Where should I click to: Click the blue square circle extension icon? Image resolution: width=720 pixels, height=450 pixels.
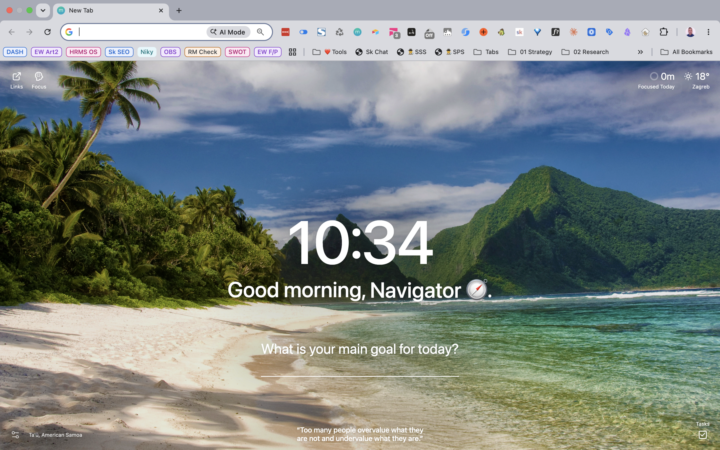pyautogui.click(x=591, y=32)
